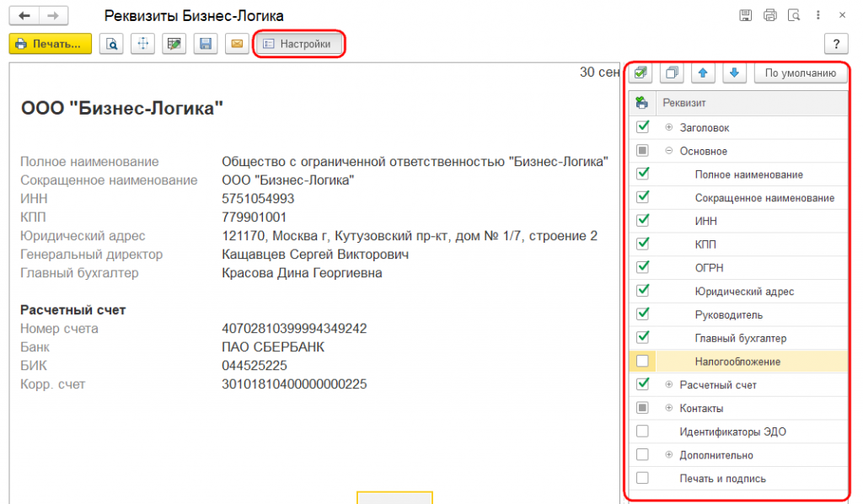The image size is (863, 504).
Task: Open print preview with the magnifier icon
Action: 112,44
